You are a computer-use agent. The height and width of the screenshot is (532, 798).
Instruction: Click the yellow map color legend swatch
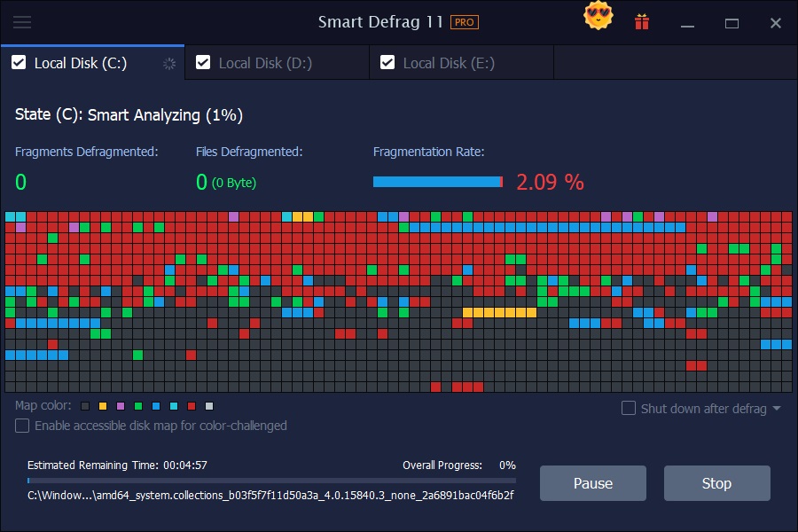tap(102, 405)
